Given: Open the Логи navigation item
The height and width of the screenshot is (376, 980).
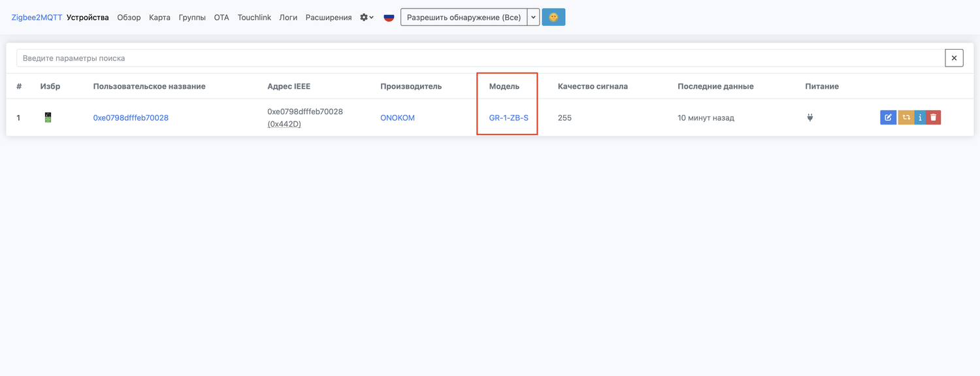Looking at the screenshot, I should tap(288, 18).
